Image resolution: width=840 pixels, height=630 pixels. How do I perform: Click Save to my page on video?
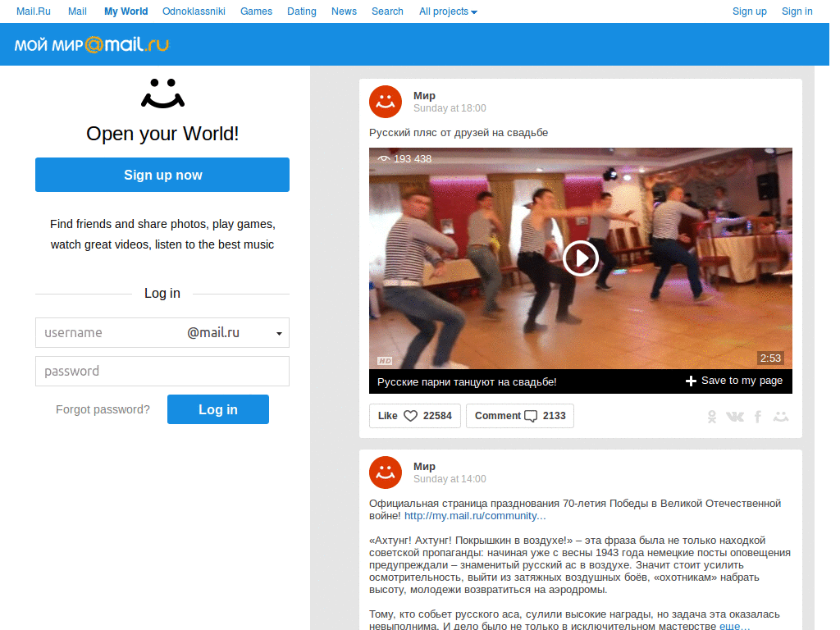(734, 381)
